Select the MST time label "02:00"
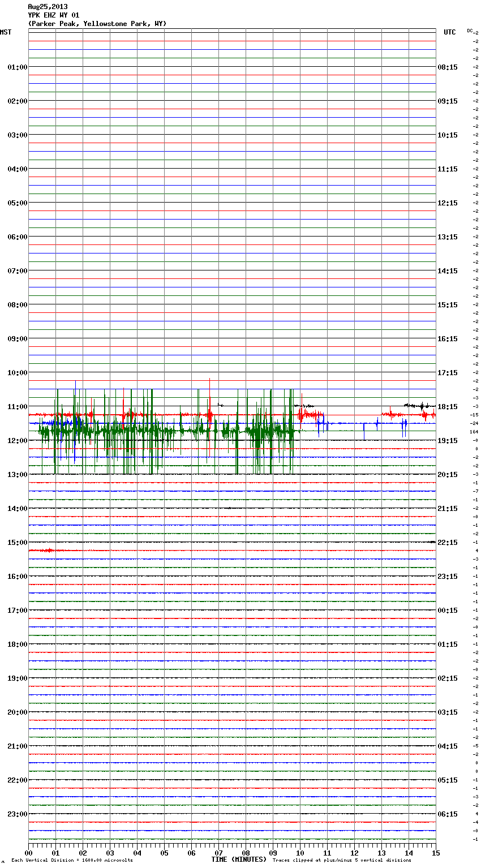 coord(18,101)
